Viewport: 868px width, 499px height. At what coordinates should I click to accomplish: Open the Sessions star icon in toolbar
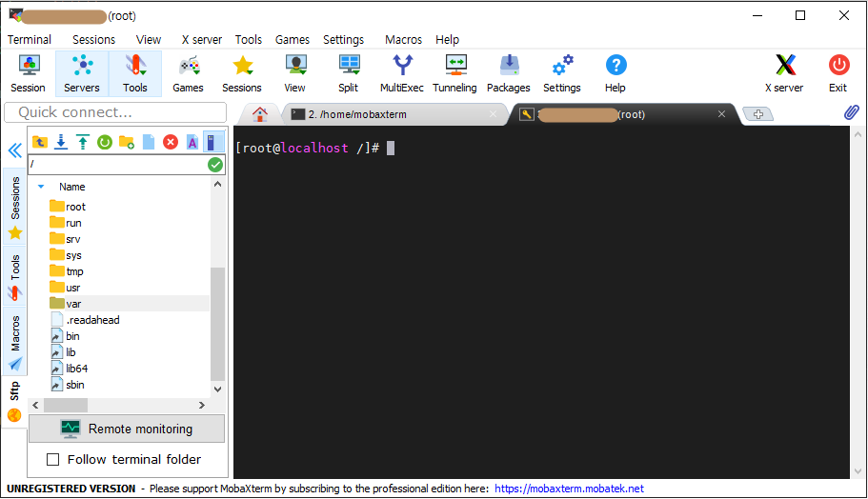242,73
